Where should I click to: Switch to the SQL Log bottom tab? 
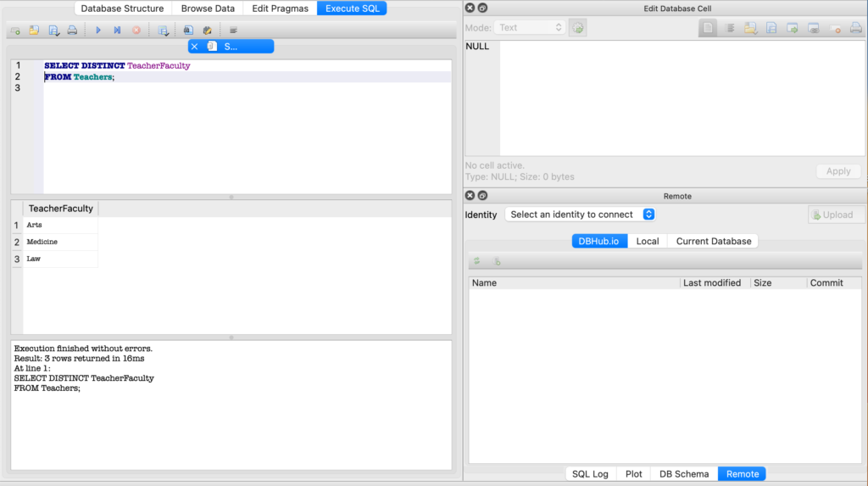click(590, 474)
